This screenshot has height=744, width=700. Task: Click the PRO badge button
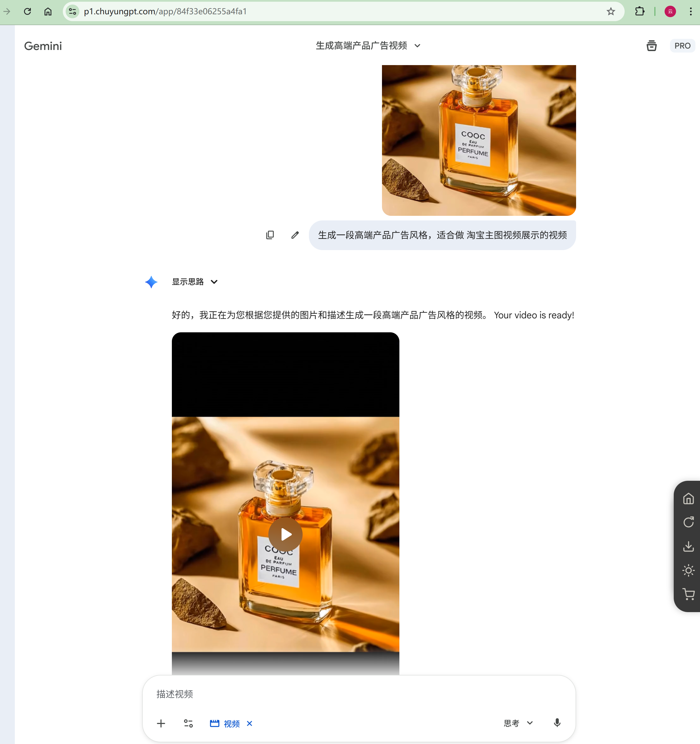[x=682, y=46]
